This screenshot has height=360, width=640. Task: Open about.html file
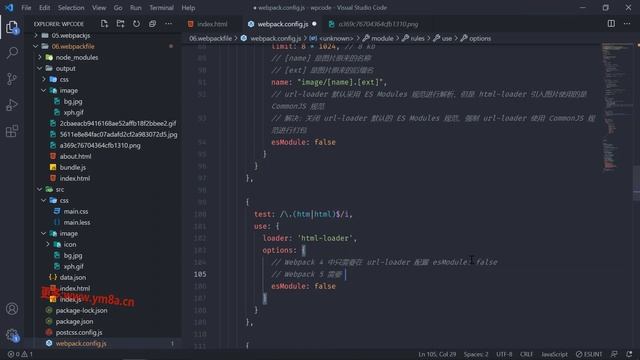[x=75, y=156]
